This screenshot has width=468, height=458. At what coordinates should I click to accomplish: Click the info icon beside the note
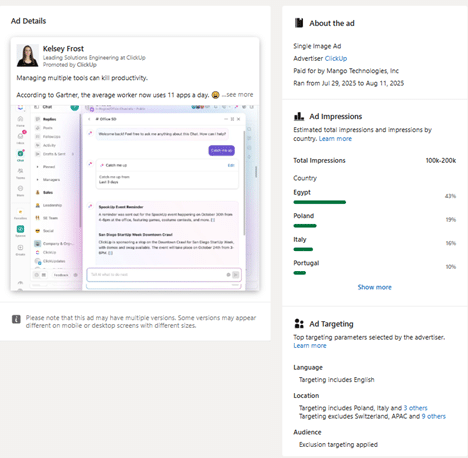click(16, 319)
